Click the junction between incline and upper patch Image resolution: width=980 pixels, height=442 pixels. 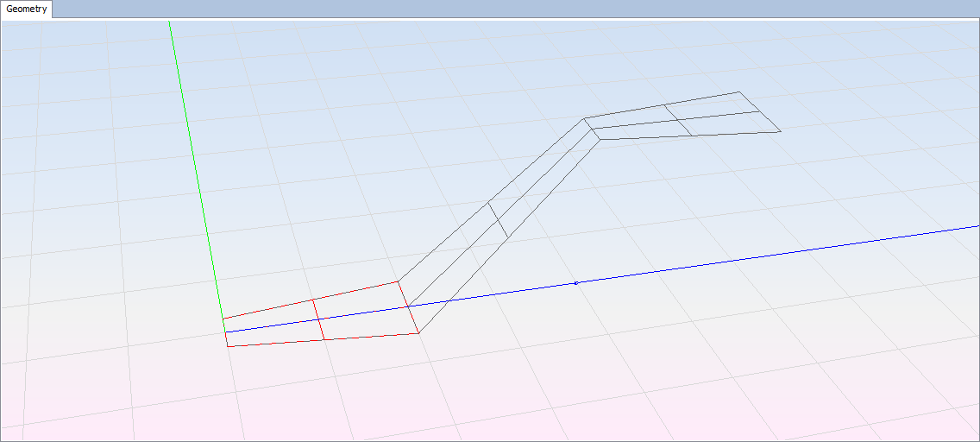click(x=591, y=129)
